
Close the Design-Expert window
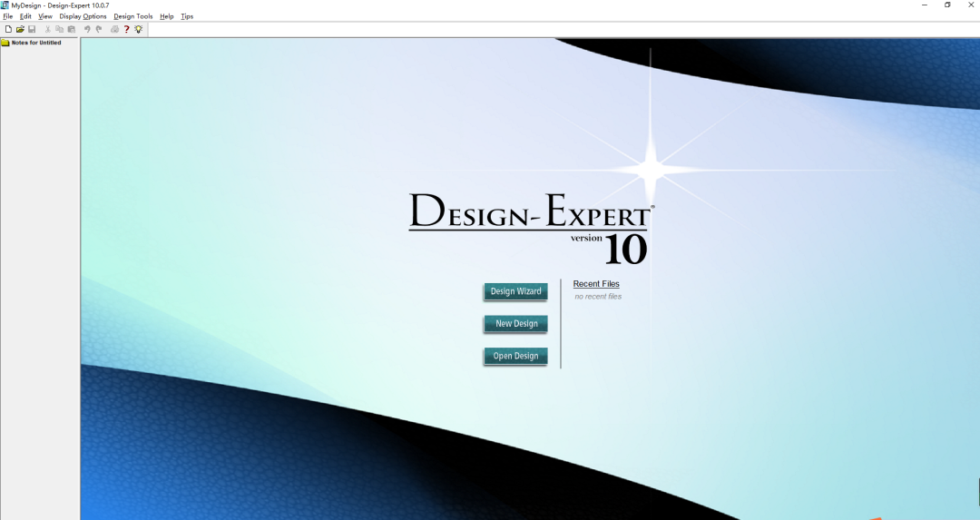point(971,5)
